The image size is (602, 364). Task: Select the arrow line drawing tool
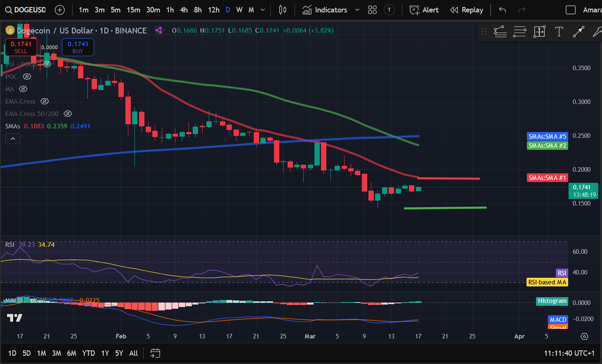pos(578,32)
